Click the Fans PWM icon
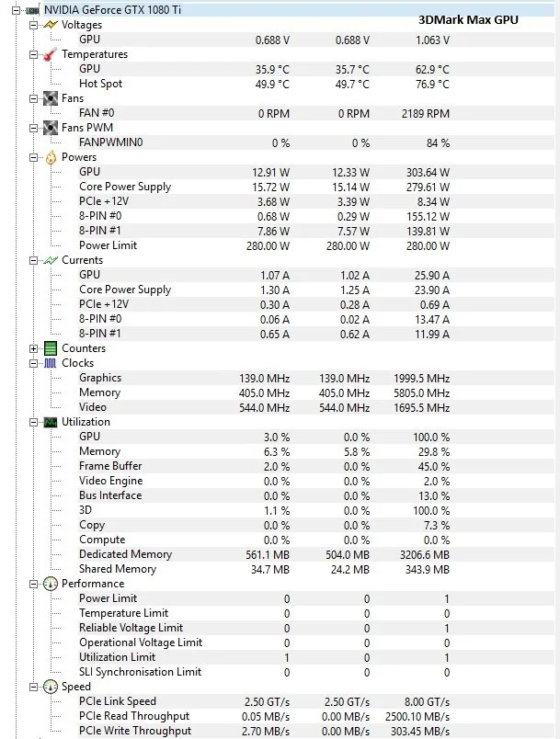This screenshot has width=560, height=739. click(51, 128)
